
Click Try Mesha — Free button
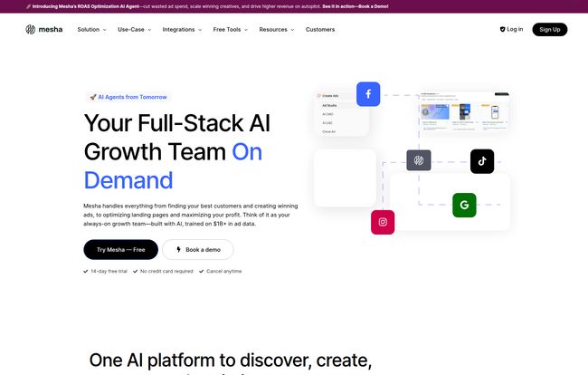point(120,250)
